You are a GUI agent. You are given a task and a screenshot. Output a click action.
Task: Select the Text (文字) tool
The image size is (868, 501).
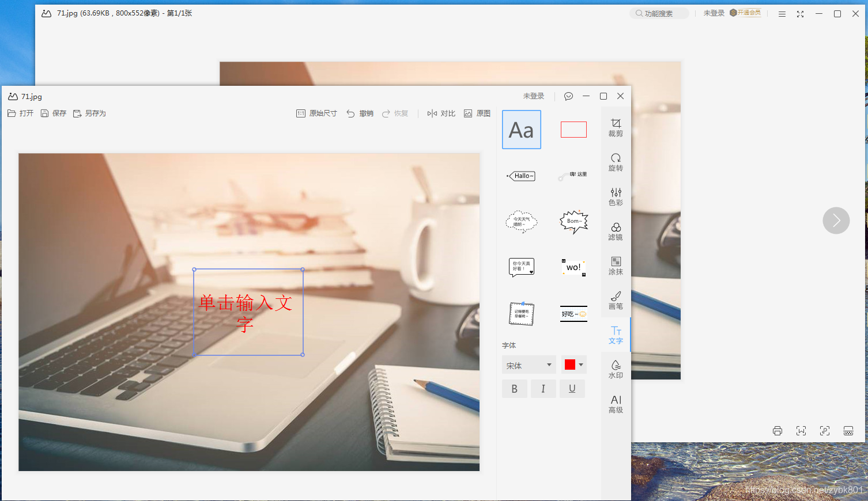pyautogui.click(x=616, y=335)
